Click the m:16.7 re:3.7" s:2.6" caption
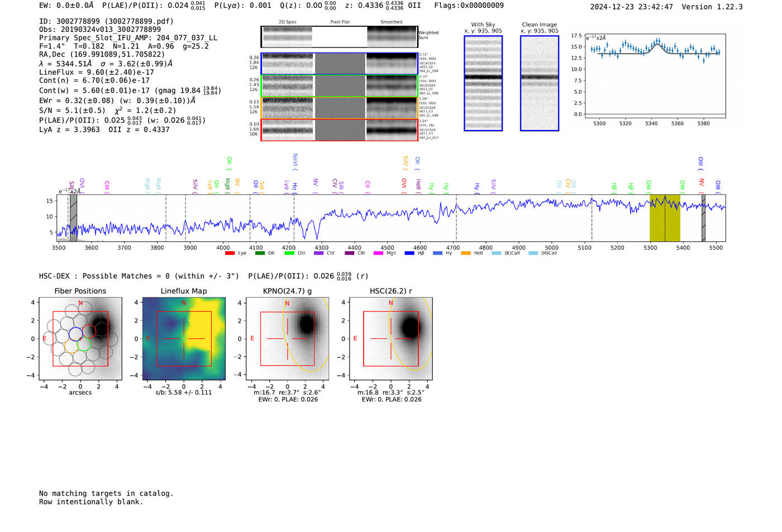This screenshot has height=532, width=782. (287, 392)
